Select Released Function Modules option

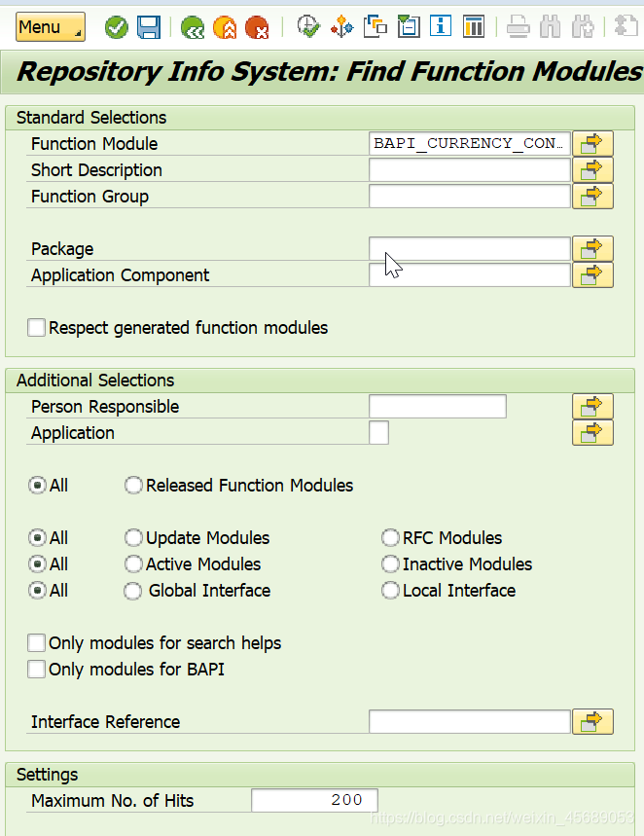(x=133, y=485)
